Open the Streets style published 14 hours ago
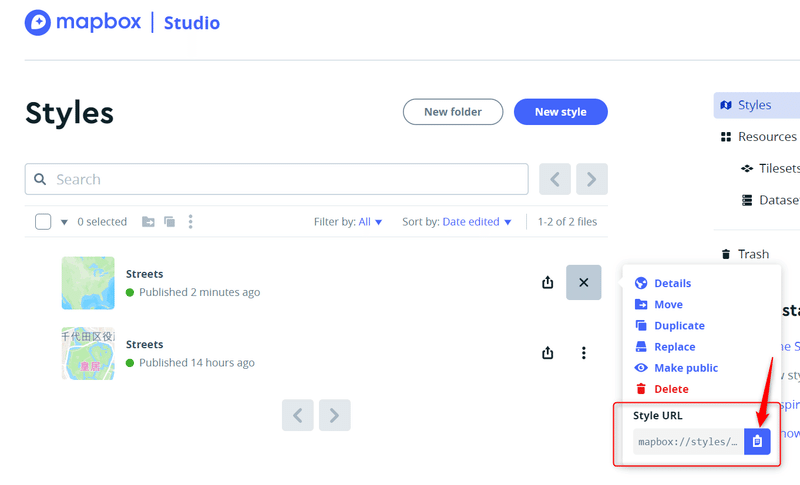The height and width of the screenshot is (485, 800). pyautogui.click(x=144, y=344)
